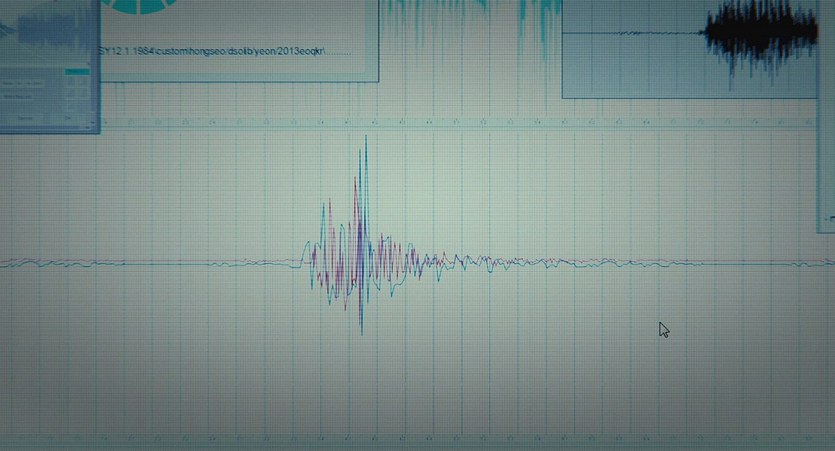
Task: Select the waveform thumbnail in the left dialog
Action: [45, 25]
